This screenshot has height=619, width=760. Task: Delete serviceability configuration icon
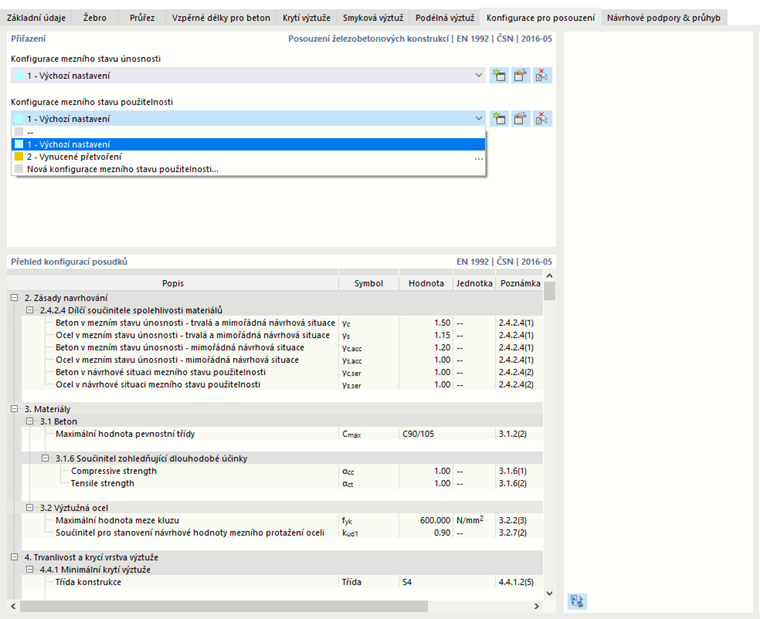click(542, 118)
